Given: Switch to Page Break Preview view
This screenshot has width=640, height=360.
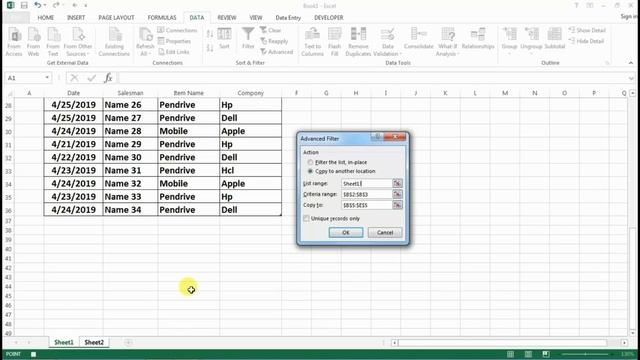Looking at the screenshot, I should click(x=546, y=354).
